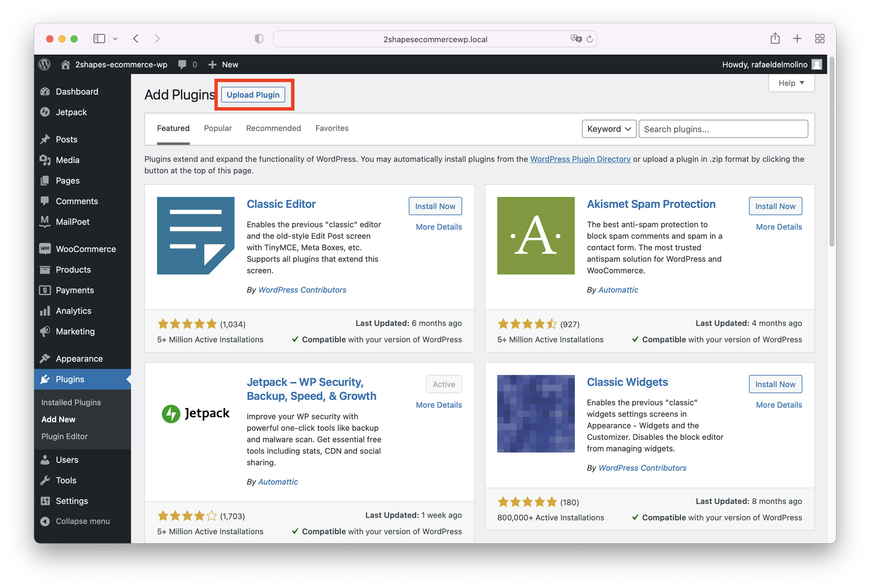
Task: Select Add New submenu item
Action: [58, 419]
